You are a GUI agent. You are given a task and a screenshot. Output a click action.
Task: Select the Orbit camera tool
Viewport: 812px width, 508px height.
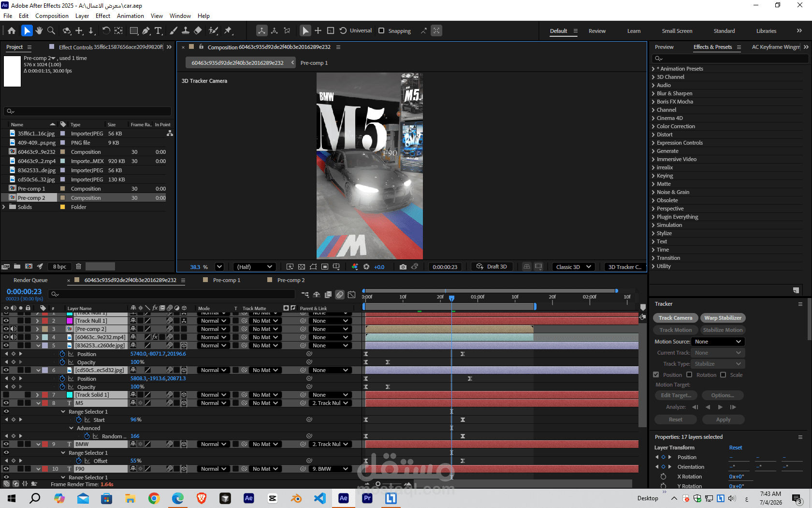coord(67,30)
